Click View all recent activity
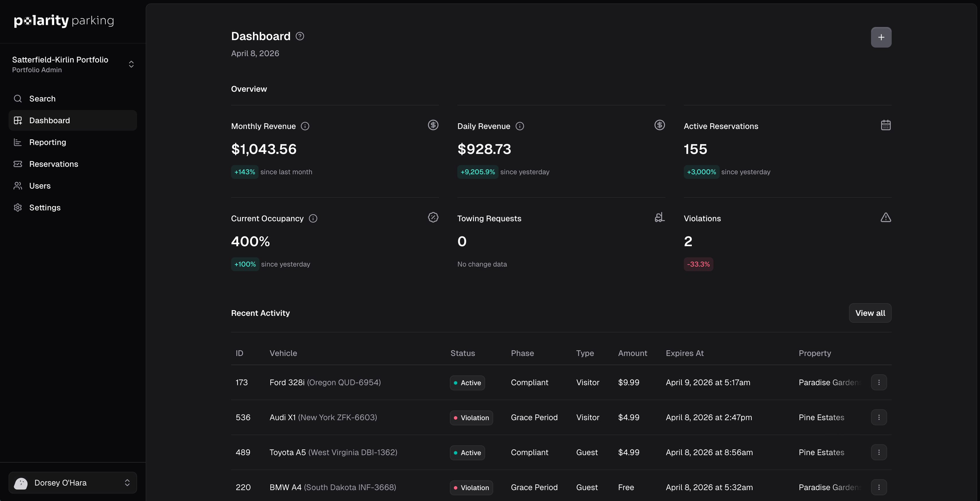Viewport: 980px width, 501px height. coord(870,313)
